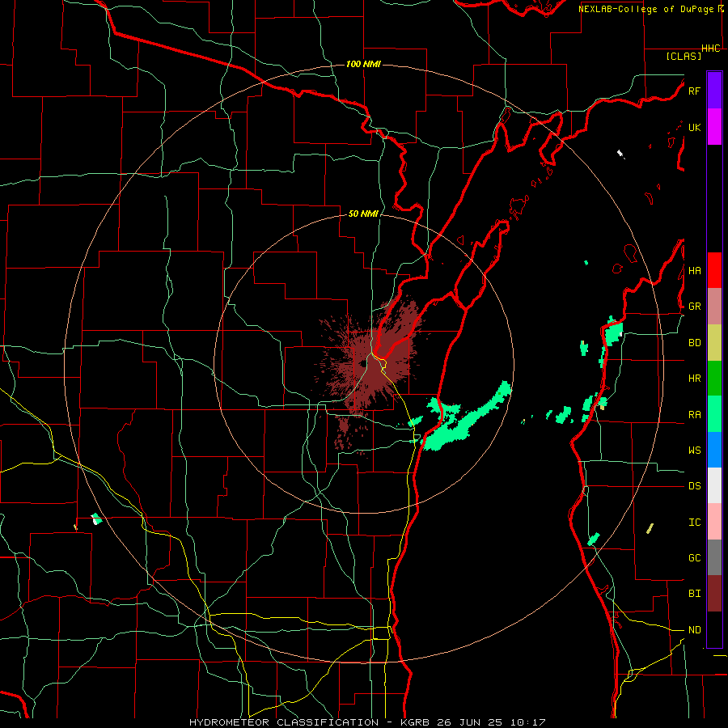The image size is (728, 728).
Task: Click the KGRB radar station identifier
Action: tap(414, 722)
